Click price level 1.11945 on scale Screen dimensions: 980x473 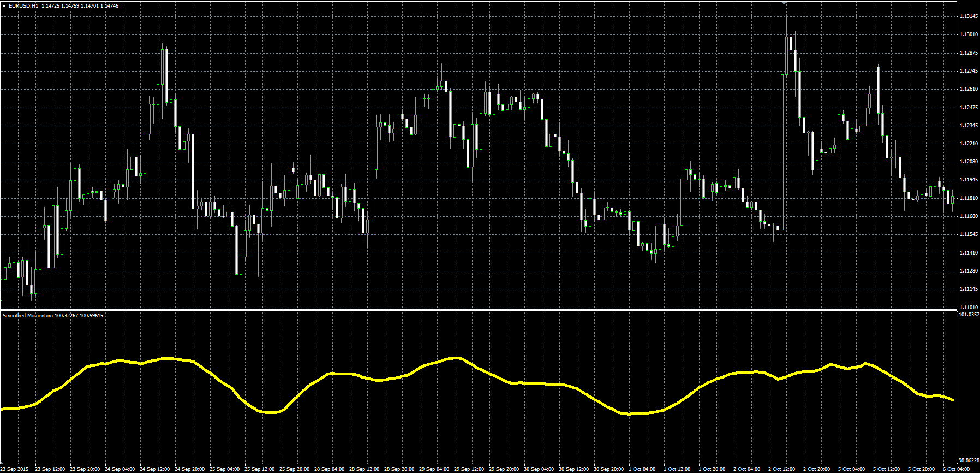point(969,180)
